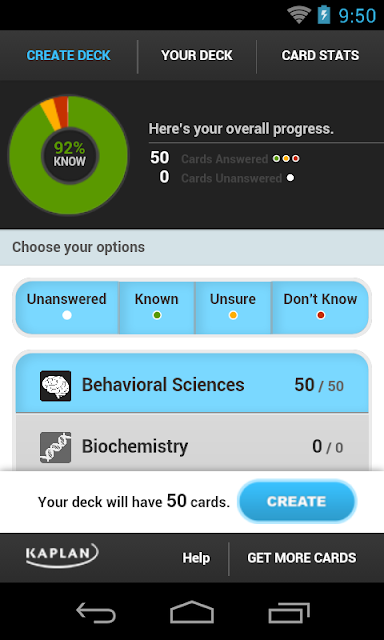Screen dimensions: 384x640
Task: Tap the Kaplan logo
Action: tap(62, 556)
